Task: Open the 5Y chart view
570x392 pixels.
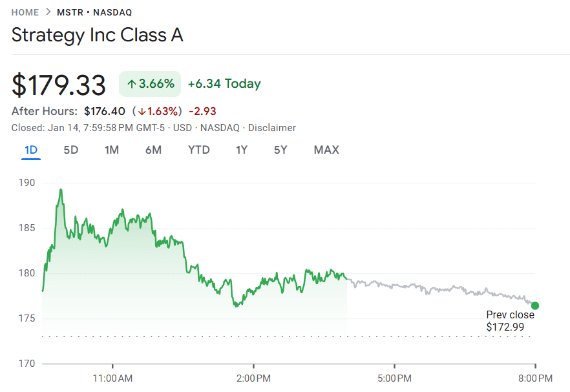Action: click(280, 150)
